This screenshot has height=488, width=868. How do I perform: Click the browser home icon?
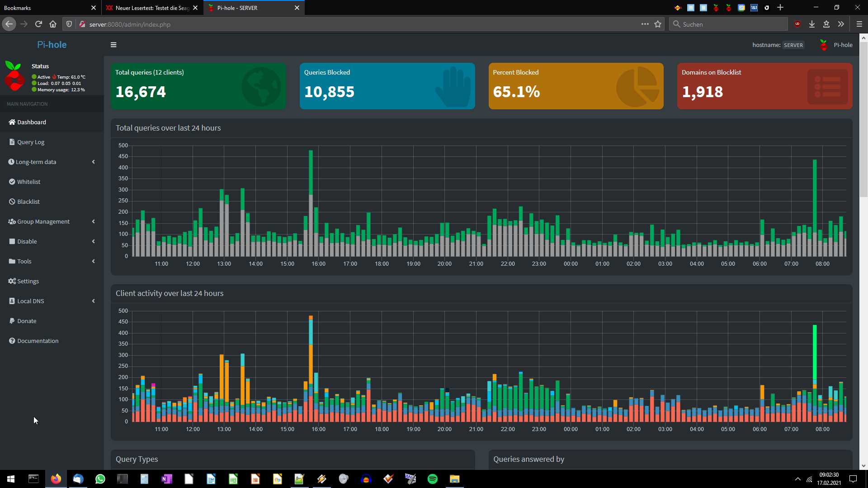click(x=53, y=24)
